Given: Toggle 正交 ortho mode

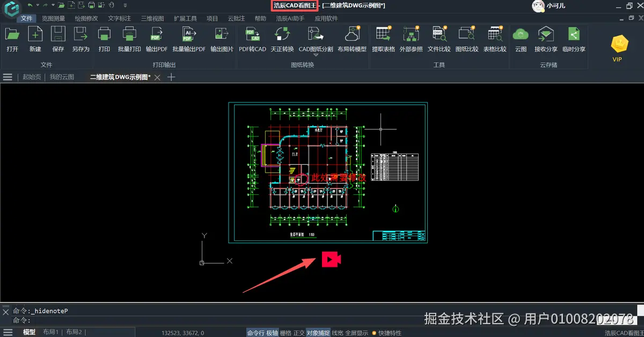Looking at the screenshot, I should pyautogui.click(x=299, y=333).
